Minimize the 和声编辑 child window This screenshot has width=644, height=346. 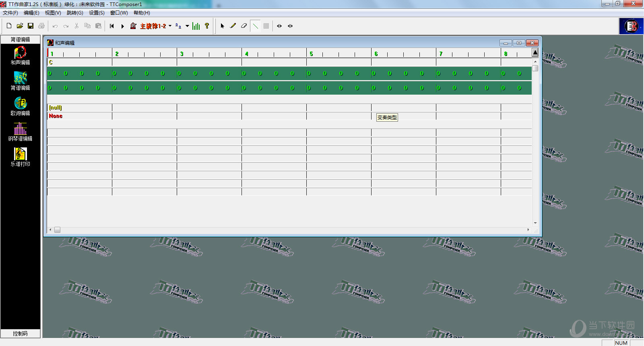click(x=506, y=43)
